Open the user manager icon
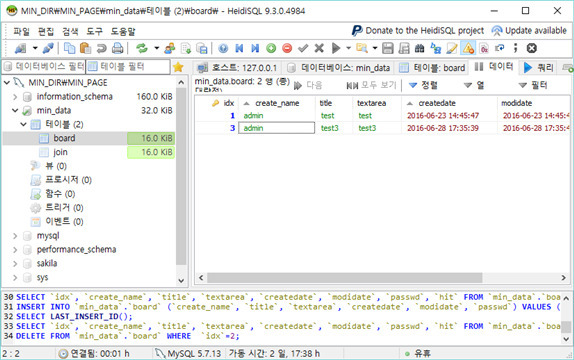Image resolution: width=574 pixels, height=360 pixels. [169, 48]
